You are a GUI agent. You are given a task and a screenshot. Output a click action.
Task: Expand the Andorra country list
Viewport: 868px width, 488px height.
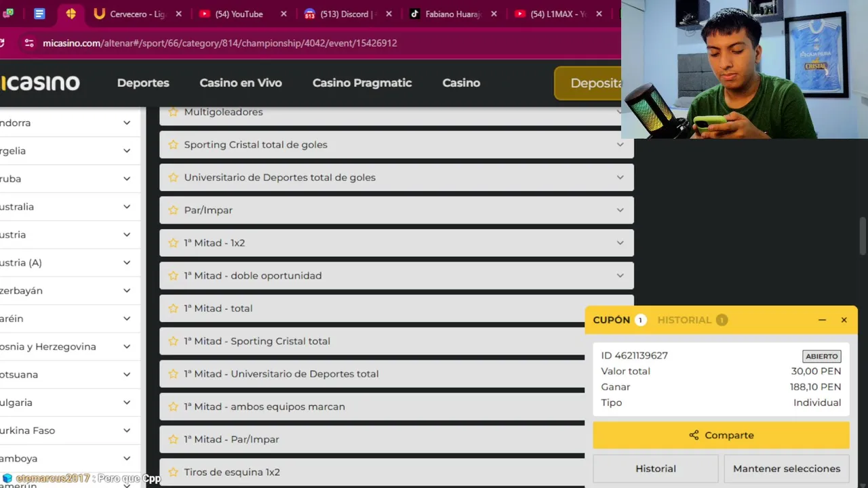coord(127,123)
